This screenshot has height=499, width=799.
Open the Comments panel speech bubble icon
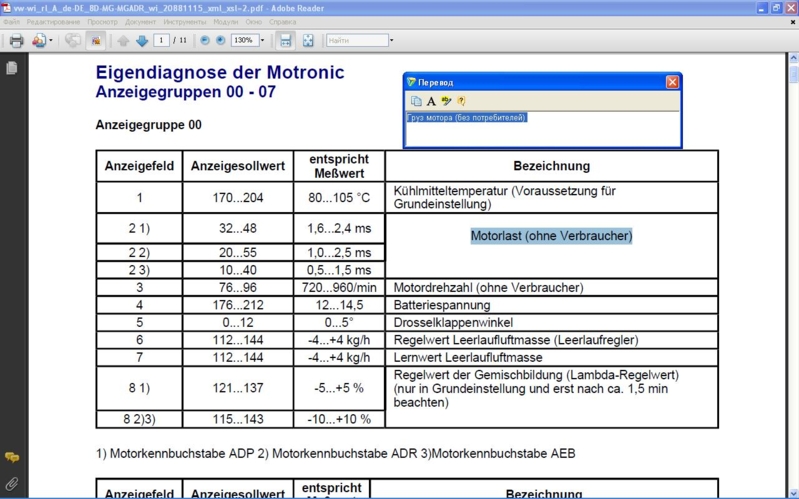point(12,457)
